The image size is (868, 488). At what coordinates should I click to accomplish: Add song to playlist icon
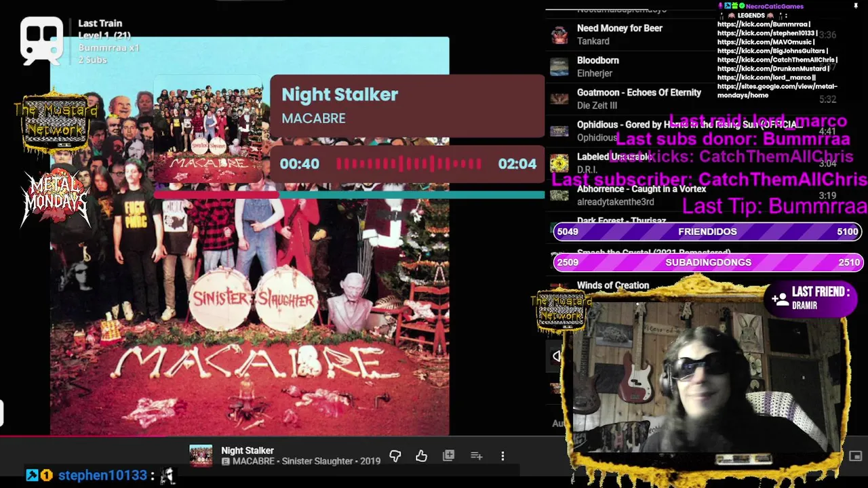coord(476,456)
